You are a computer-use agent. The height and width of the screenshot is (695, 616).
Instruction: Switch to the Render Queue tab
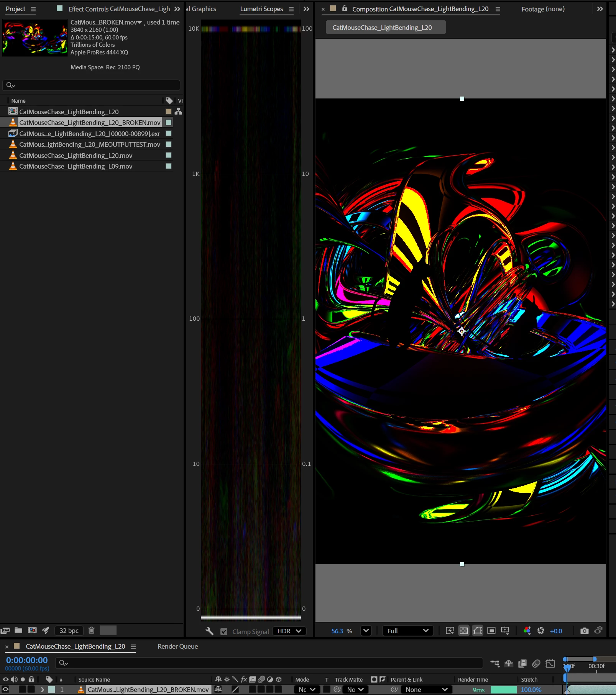[177, 646]
